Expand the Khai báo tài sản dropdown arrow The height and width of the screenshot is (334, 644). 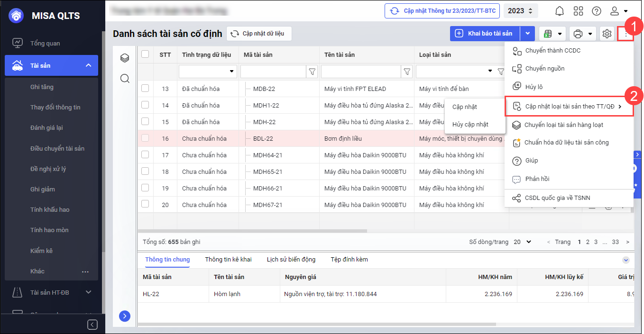[528, 34]
